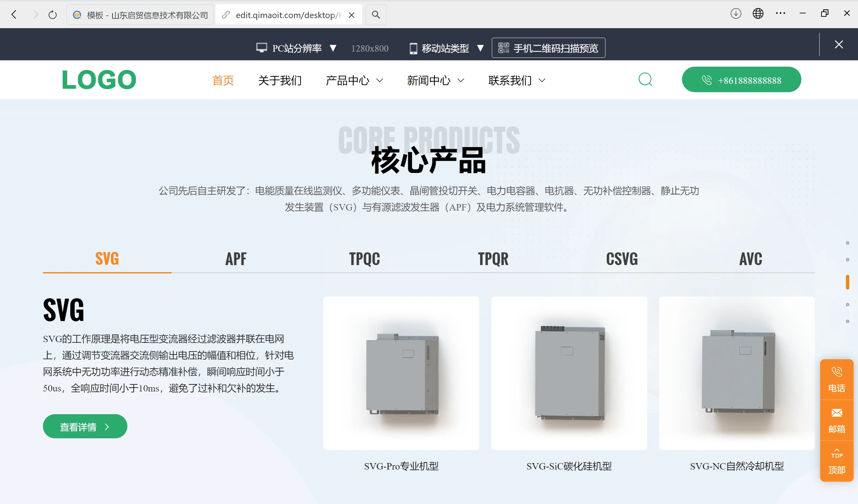Switch to the TPQC product tab
This screenshot has width=858, height=504.
[365, 258]
